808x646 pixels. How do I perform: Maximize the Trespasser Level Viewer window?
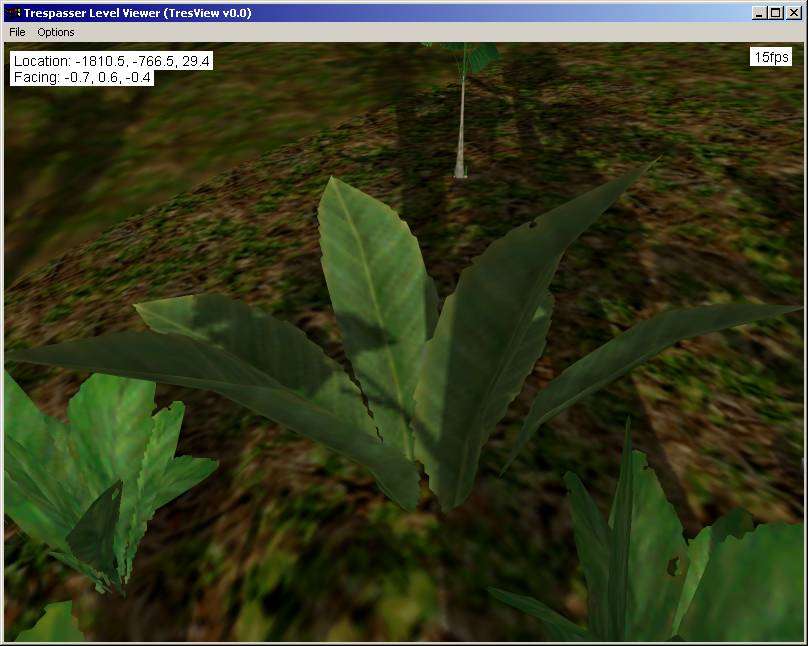[x=775, y=13]
